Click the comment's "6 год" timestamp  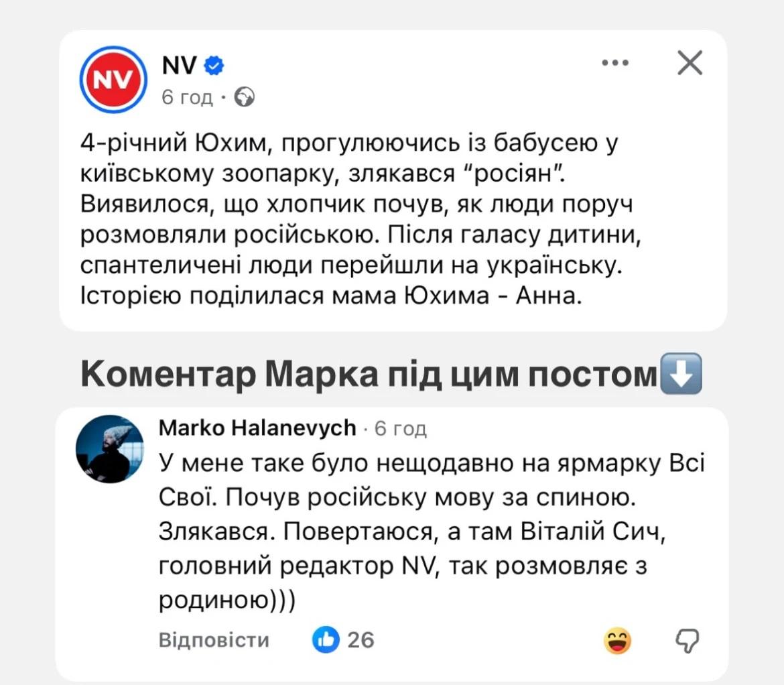[400, 428]
